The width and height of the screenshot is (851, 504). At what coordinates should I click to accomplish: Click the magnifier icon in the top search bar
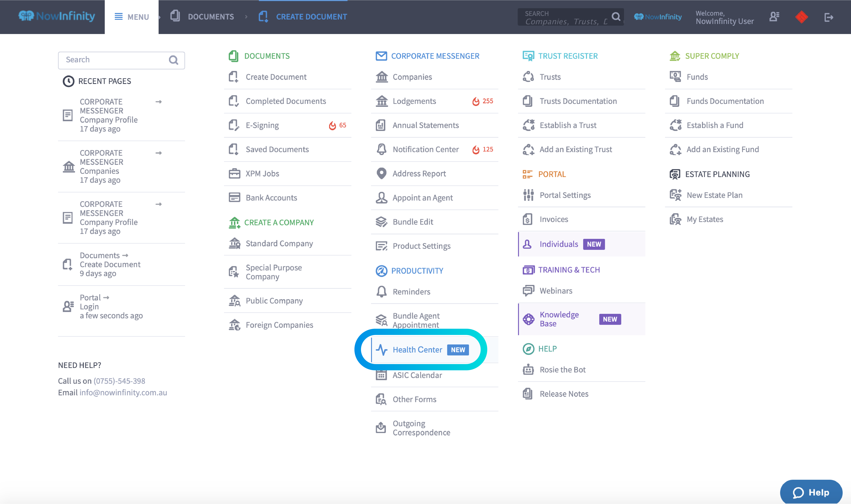616,17
